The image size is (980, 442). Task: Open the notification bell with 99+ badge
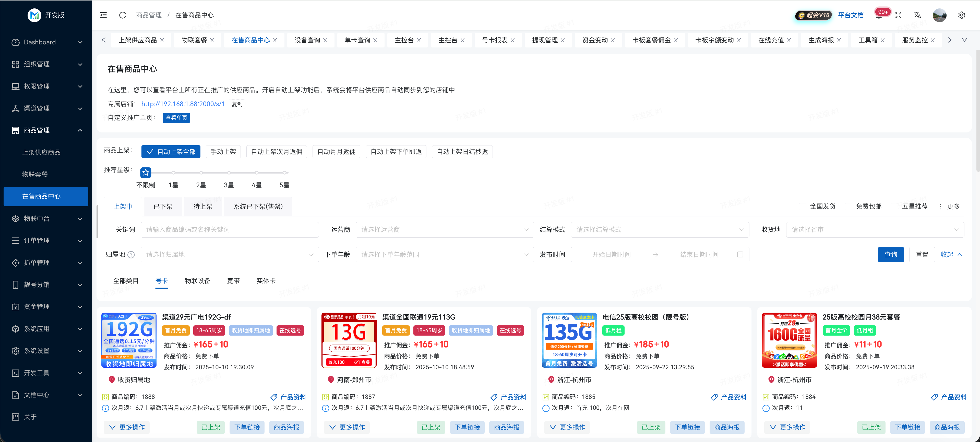coord(879,16)
